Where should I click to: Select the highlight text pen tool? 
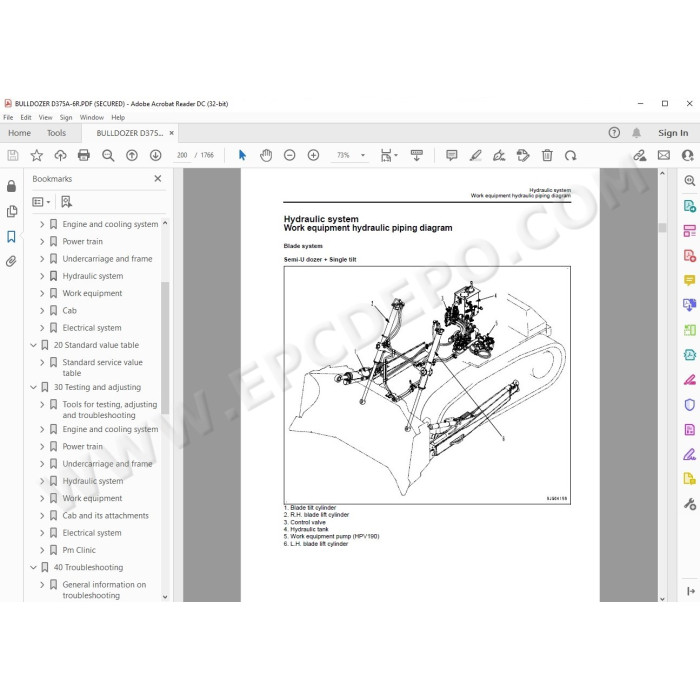[x=475, y=155]
